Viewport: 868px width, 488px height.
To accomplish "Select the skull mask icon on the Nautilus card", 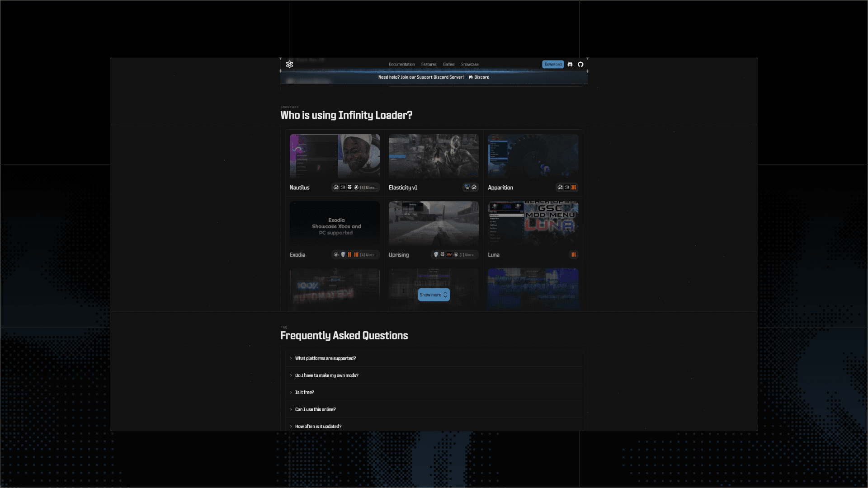I will 349,188.
